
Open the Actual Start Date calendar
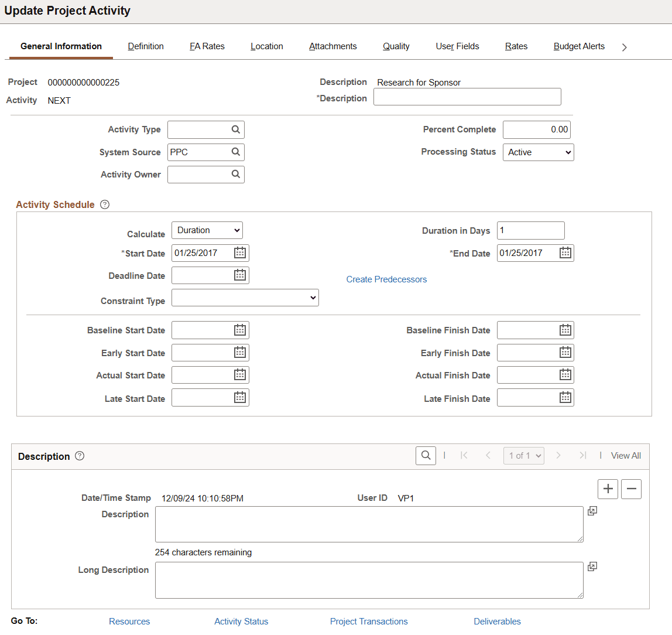click(239, 374)
